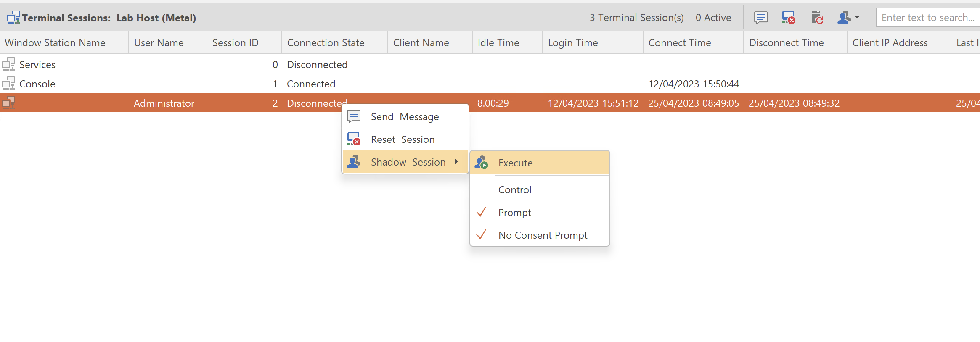
Task: Open the Shadow Session toolbar dropdown arrow
Action: click(x=857, y=18)
